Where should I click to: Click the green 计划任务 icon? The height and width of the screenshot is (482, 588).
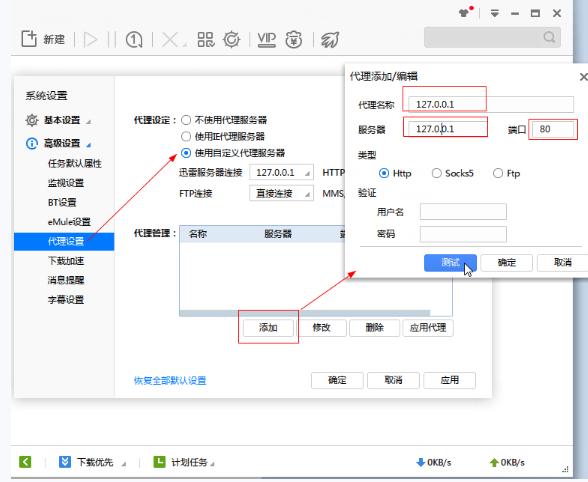(x=159, y=462)
